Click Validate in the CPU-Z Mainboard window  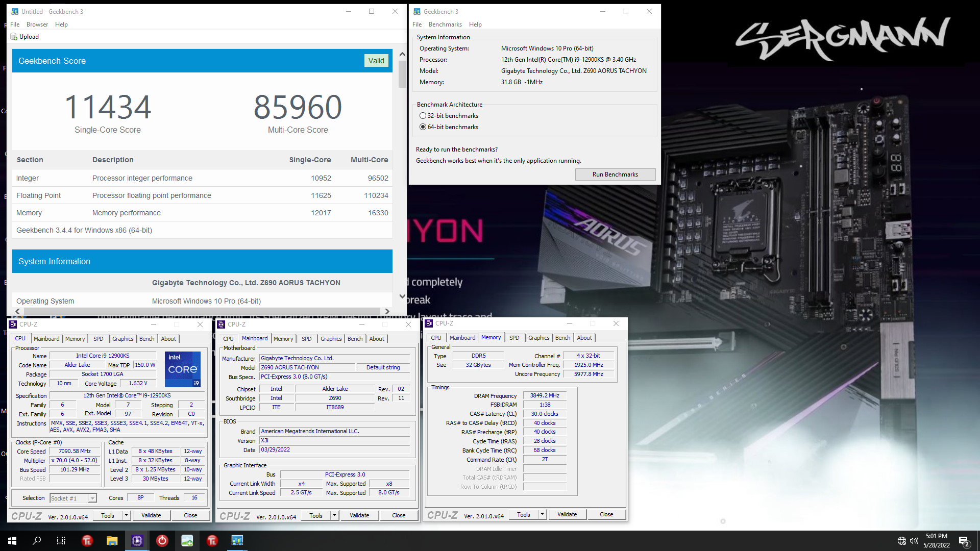pyautogui.click(x=359, y=515)
